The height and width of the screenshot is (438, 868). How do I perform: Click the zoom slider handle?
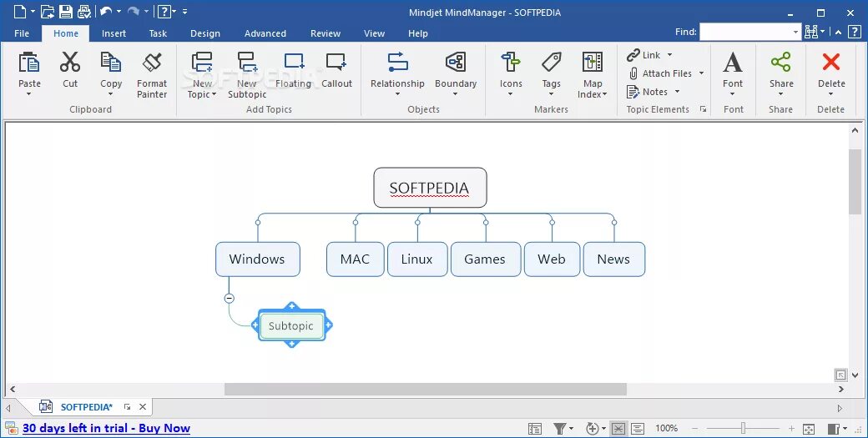[743, 428]
